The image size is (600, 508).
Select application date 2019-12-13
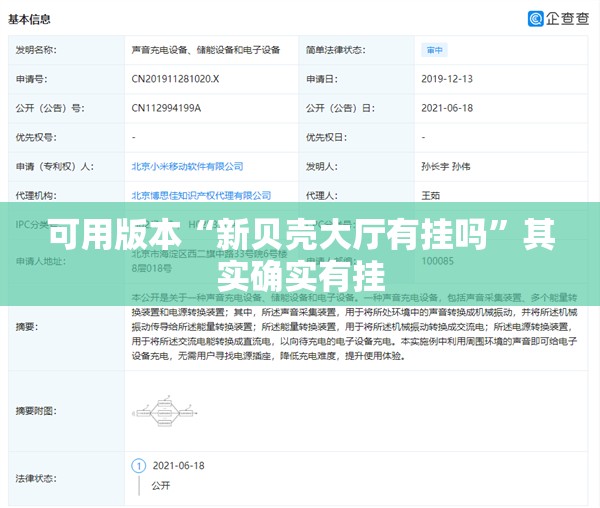tap(447, 79)
